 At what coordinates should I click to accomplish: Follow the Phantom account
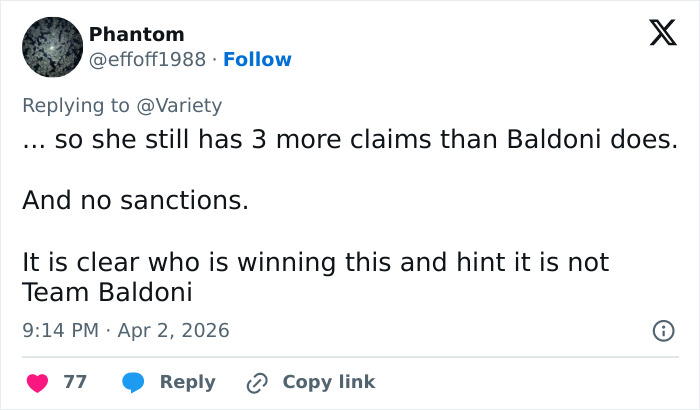coord(258,59)
